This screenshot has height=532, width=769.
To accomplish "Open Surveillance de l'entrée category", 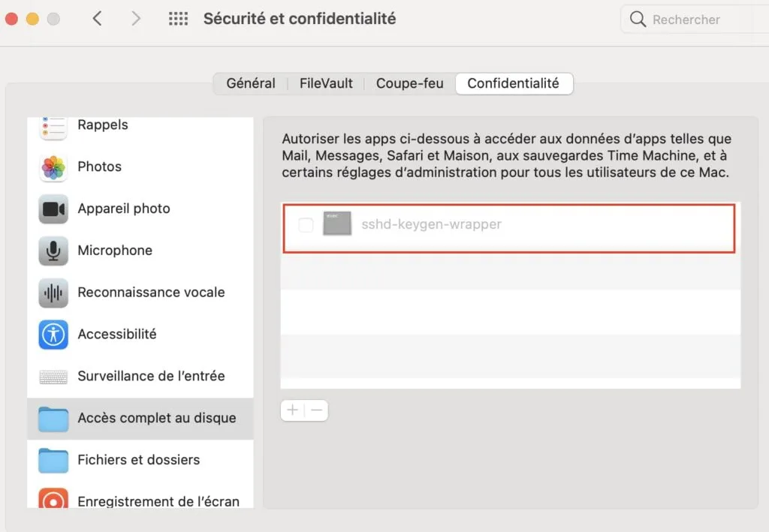I will (x=151, y=376).
